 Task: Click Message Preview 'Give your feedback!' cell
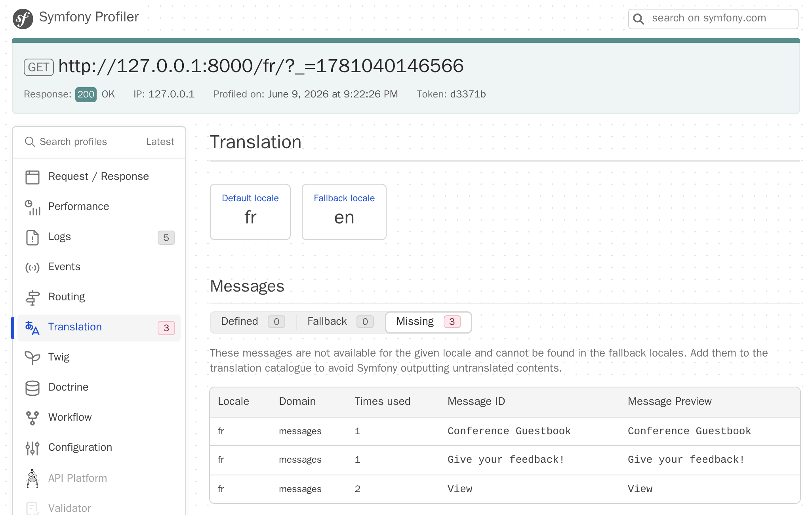(686, 460)
